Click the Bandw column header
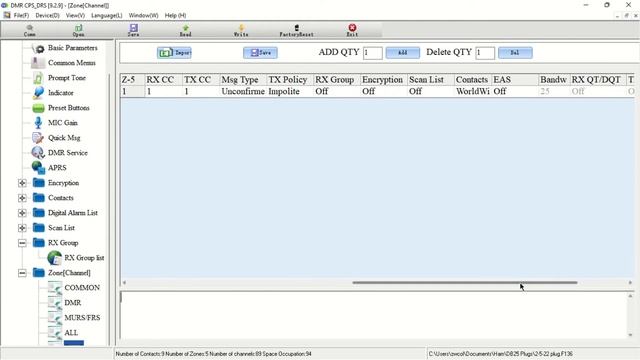The width and height of the screenshot is (640, 360). coord(554,80)
